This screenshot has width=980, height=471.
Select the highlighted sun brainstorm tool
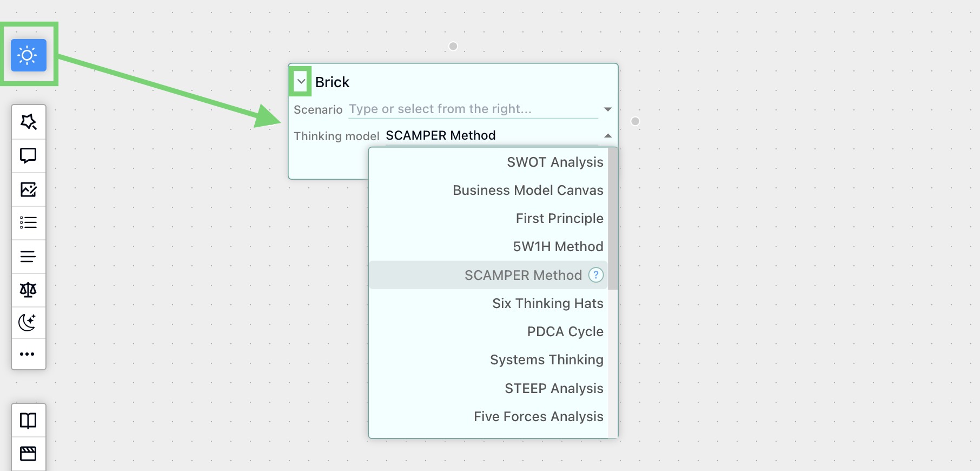point(28,55)
